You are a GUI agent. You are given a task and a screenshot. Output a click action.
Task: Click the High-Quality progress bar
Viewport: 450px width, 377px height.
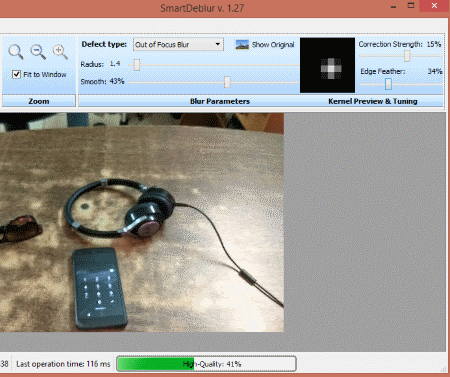pyautogui.click(x=206, y=364)
